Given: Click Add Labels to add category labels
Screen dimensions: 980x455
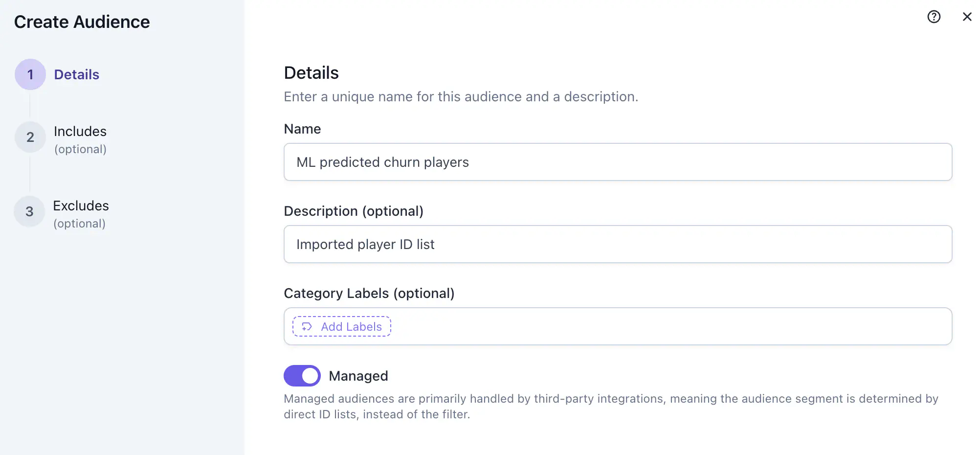Looking at the screenshot, I should 341,326.
